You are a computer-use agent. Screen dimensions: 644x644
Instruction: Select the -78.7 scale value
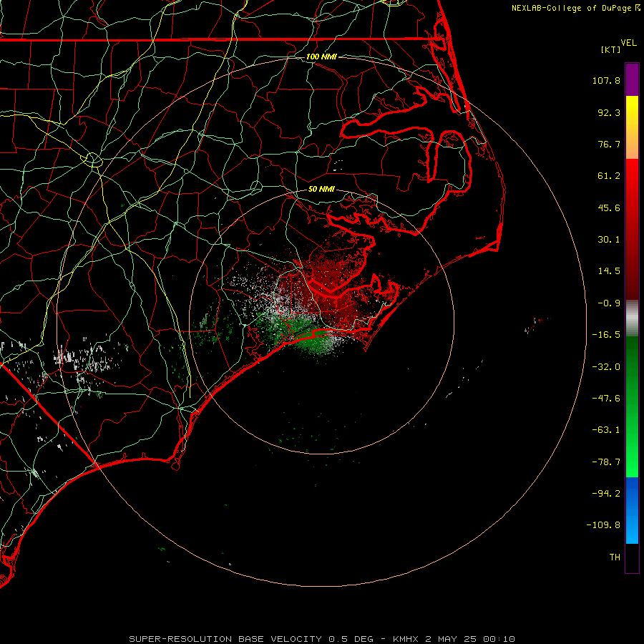pyautogui.click(x=606, y=462)
